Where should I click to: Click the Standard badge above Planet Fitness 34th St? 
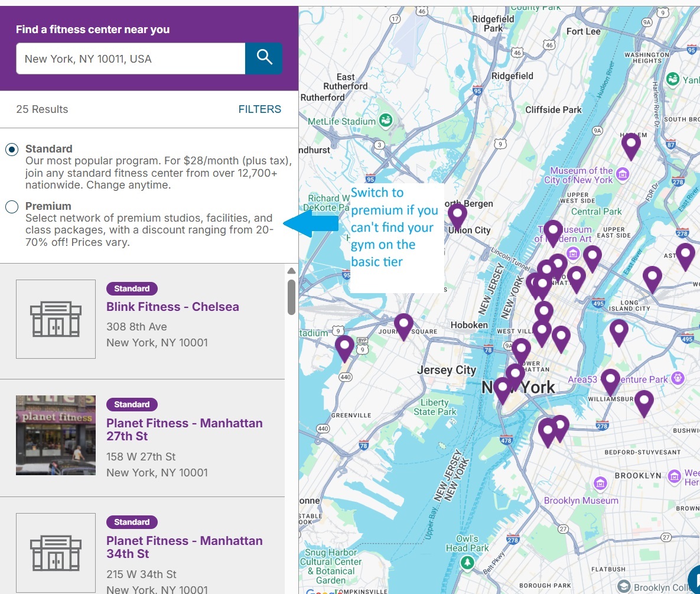point(132,522)
